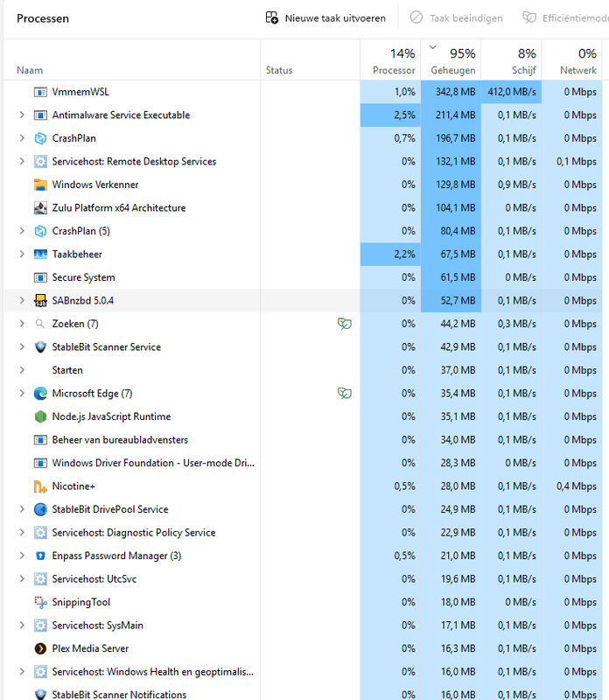Select the Windows Verkenner process name

click(95, 185)
